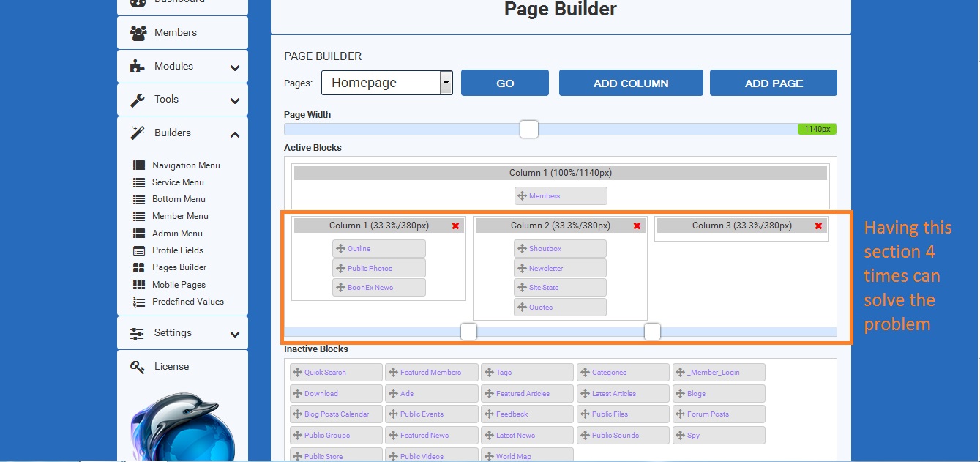Screen dimensions: 980x462
Task: Click the move icon on Quick Search block
Action: click(x=297, y=373)
